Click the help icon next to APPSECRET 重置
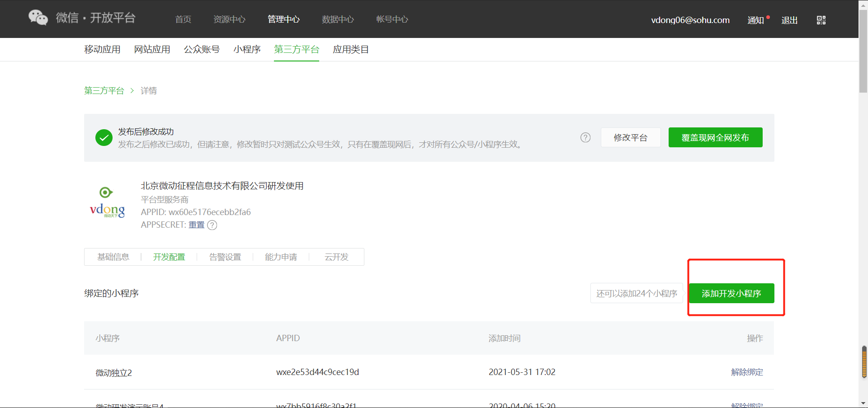The width and height of the screenshot is (868, 408). [212, 225]
